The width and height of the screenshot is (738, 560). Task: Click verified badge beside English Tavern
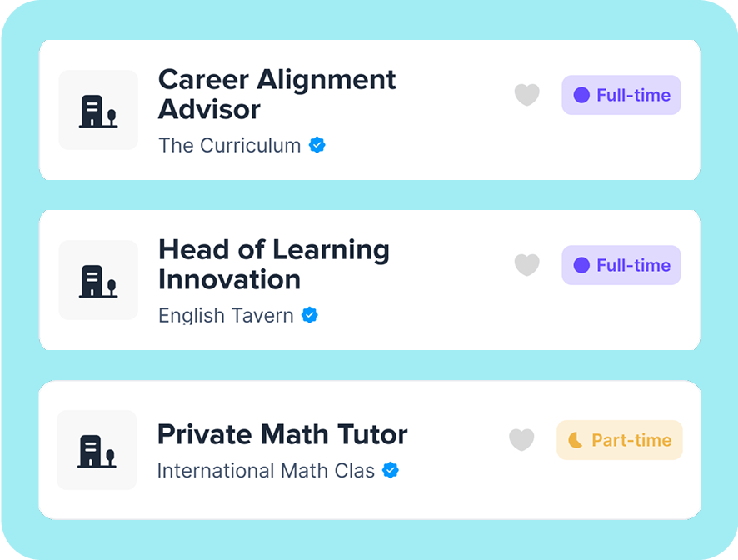pos(310,315)
